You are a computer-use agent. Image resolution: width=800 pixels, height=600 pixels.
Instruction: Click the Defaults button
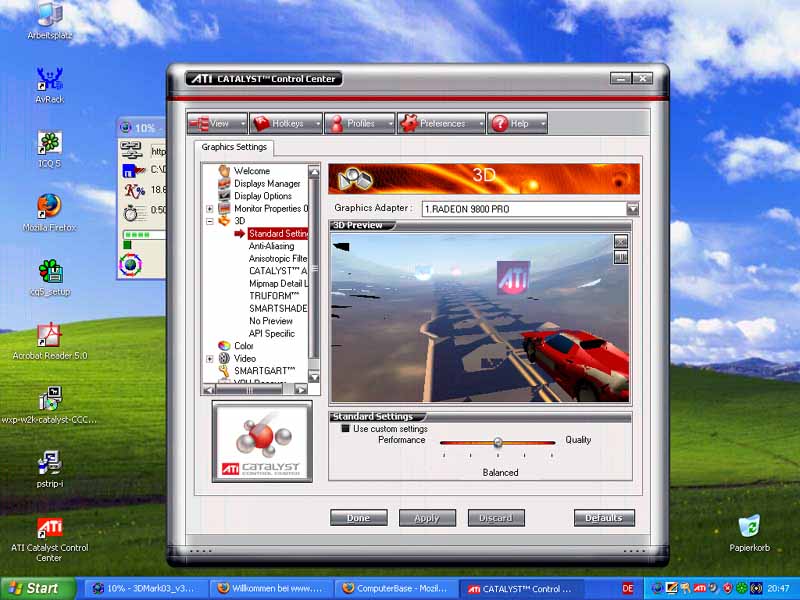coord(604,518)
